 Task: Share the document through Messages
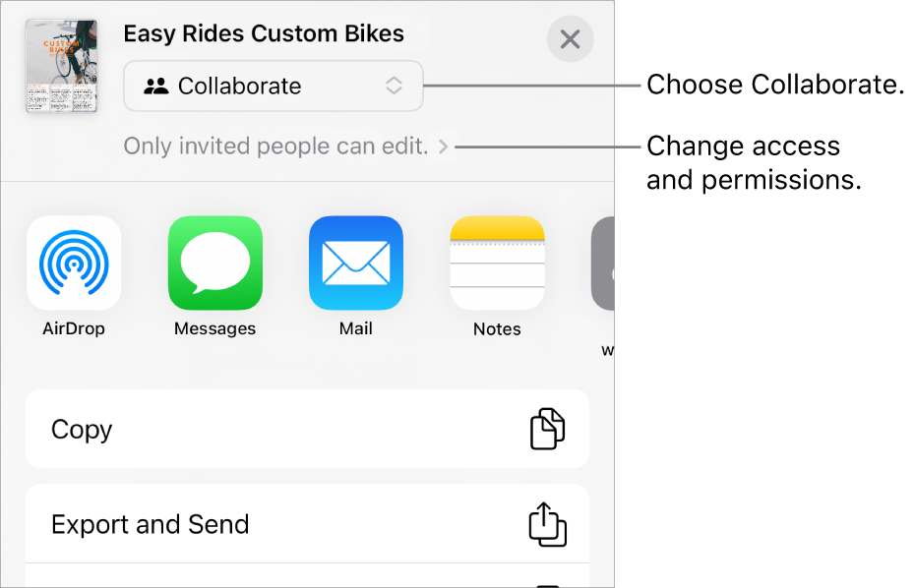click(214, 263)
